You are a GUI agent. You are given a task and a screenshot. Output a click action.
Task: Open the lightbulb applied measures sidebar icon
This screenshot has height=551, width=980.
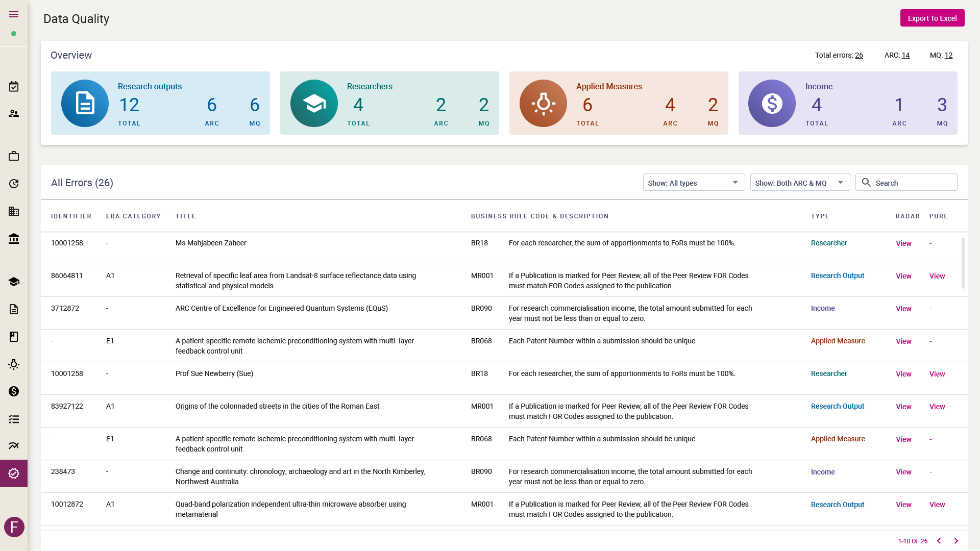14,364
